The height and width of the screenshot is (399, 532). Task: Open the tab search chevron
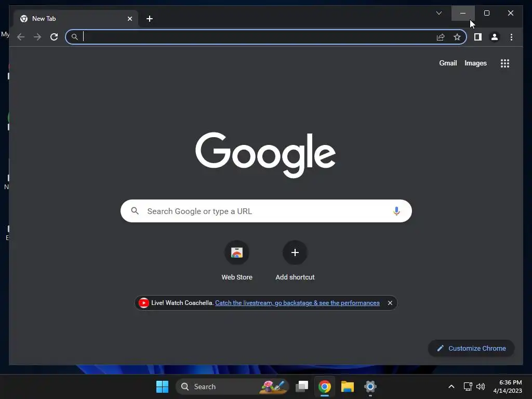(x=438, y=13)
